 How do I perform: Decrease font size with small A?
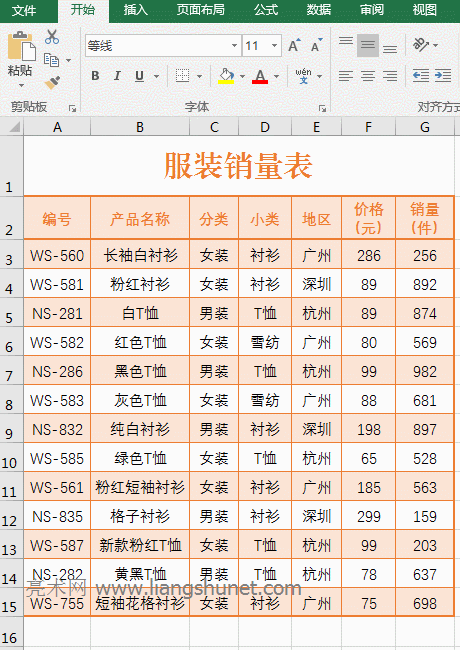pos(317,45)
